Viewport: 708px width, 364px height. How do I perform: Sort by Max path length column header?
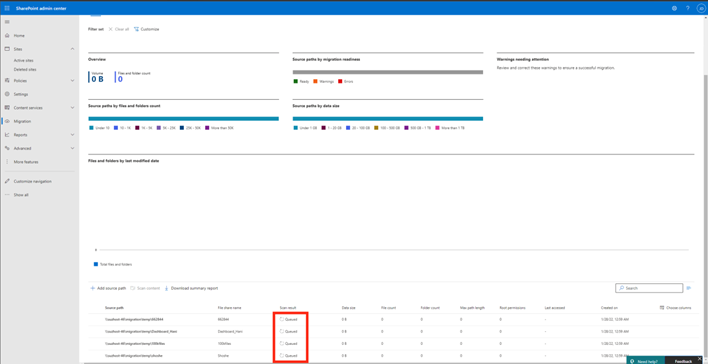pyautogui.click(x=472, y=308)
